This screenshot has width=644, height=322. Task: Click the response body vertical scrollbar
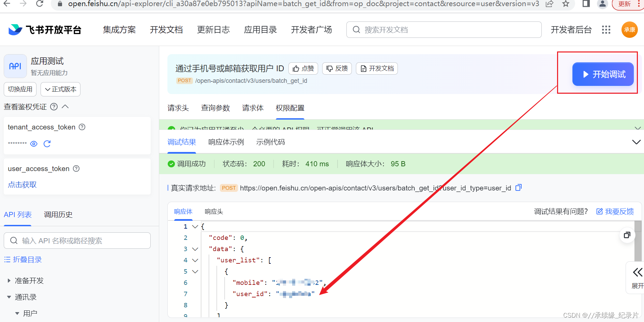tap(638, 241)
